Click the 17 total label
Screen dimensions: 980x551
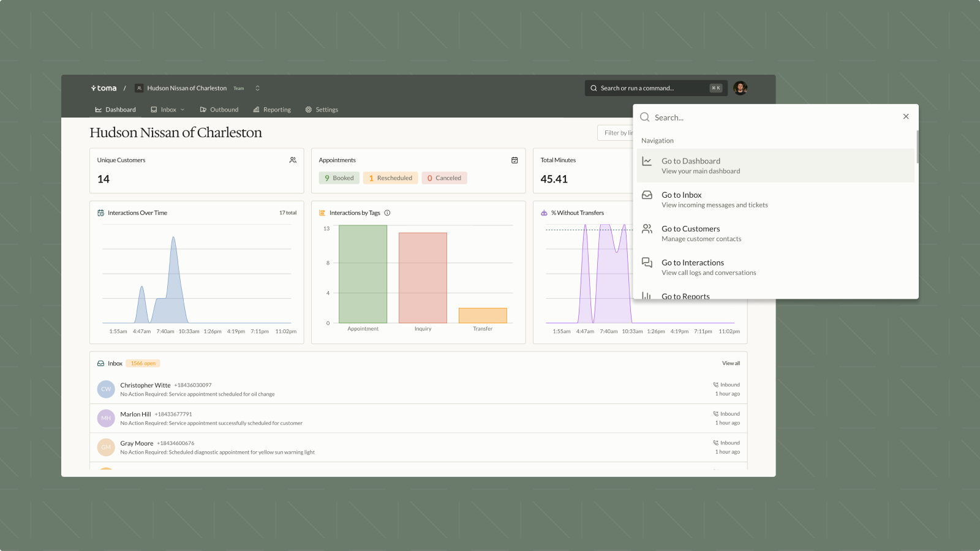288,213
